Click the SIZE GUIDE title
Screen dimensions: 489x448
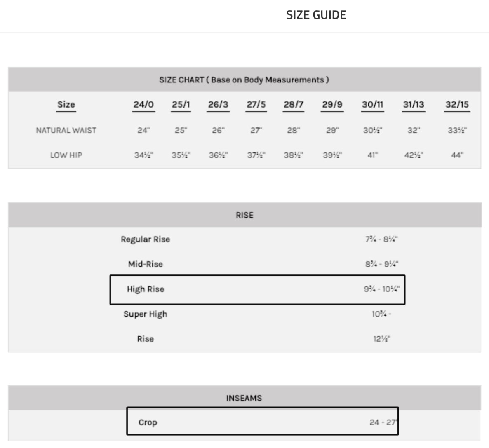point(316,15)
